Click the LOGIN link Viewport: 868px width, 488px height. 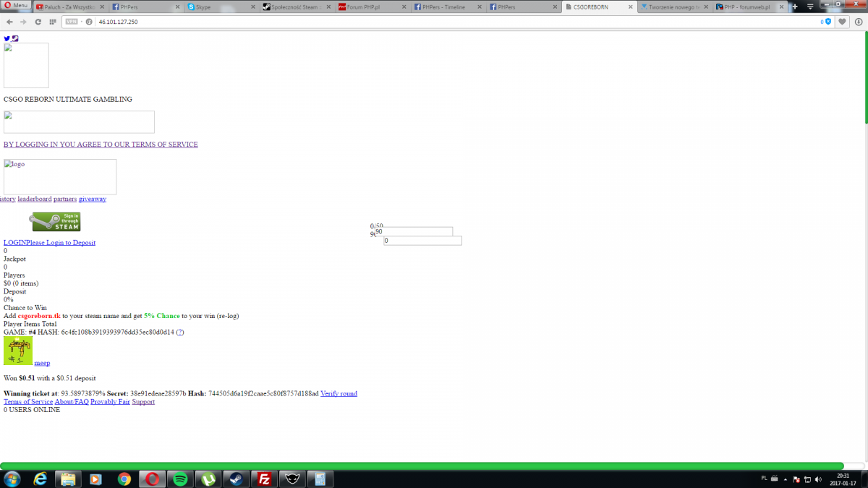[x=15, y=243]
